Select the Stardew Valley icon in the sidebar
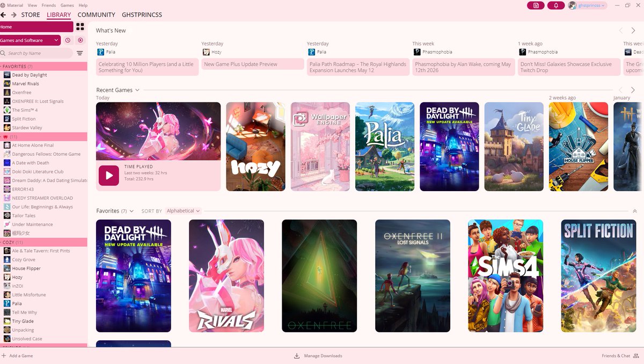Image resolution: width=644 pixels, height=364 pixels. pyautogui.click(x=7, y=128)
